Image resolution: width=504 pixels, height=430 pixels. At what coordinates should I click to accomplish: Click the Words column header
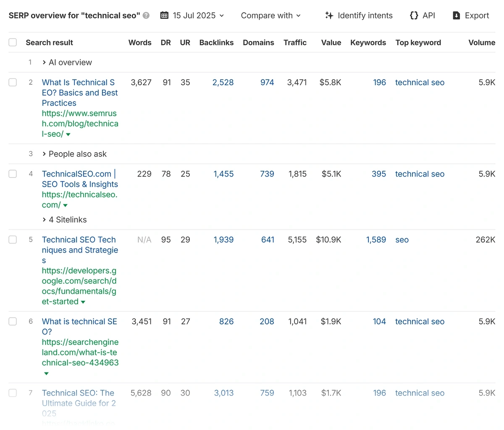tap(140, 42)
